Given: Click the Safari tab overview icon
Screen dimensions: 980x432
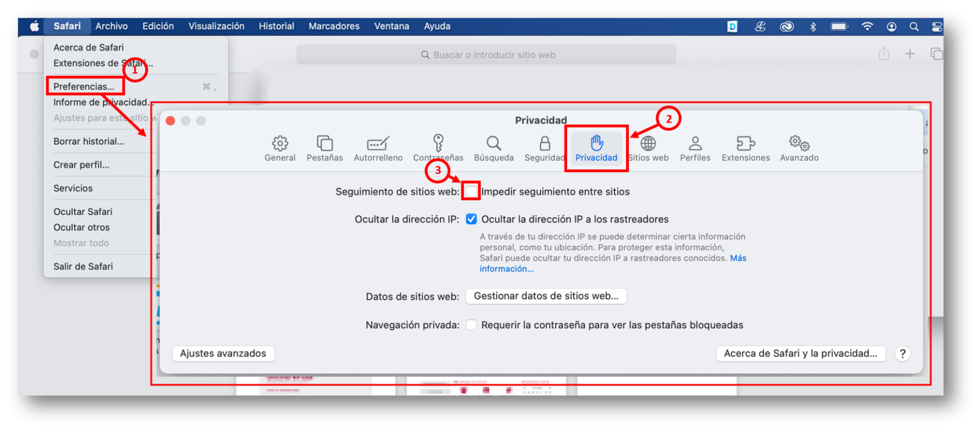Looking at the screenshot, I should 936,54.
